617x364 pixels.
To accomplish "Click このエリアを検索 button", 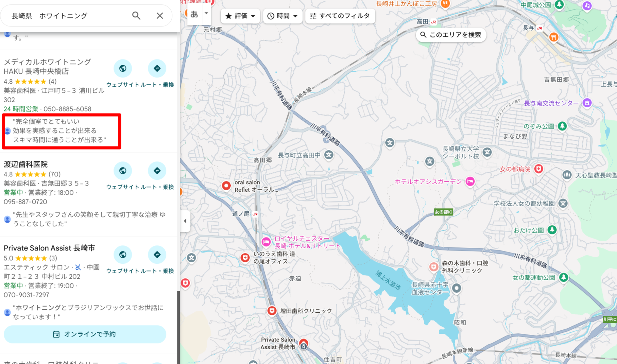I will 451,35.
